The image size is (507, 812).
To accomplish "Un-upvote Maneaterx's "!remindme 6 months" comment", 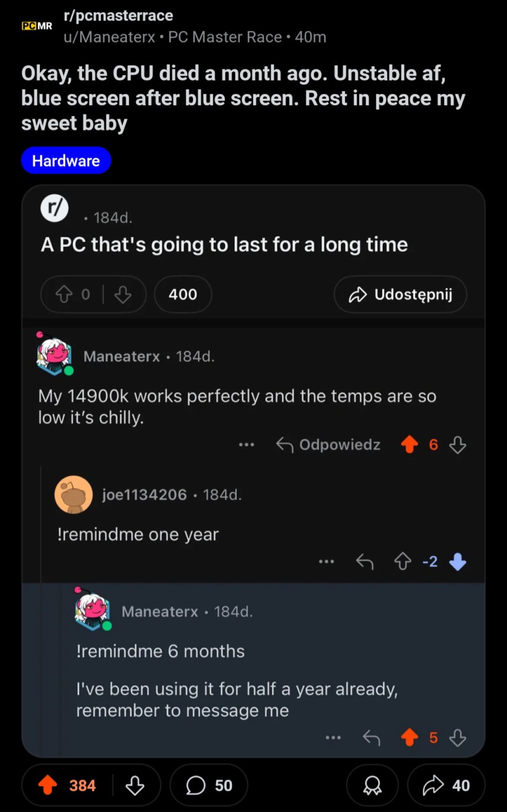I will 410,738.
